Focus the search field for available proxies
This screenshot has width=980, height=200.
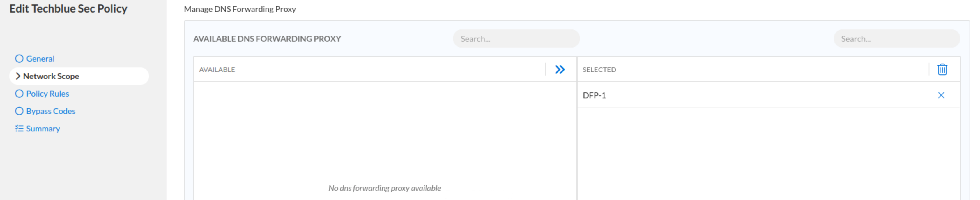click(516, 39)
